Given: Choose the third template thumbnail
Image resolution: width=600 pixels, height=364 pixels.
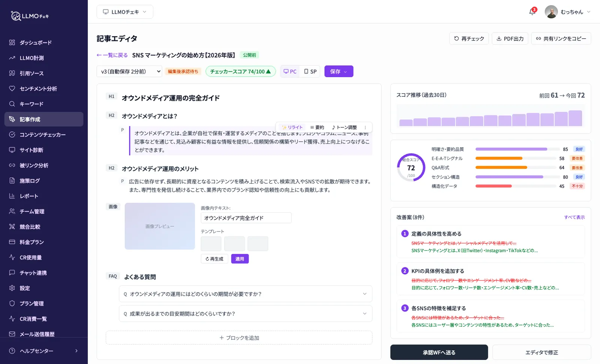Looking at the screenshot, I should tap(258, 244).
